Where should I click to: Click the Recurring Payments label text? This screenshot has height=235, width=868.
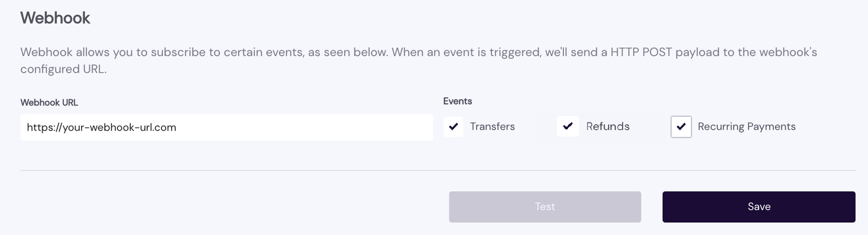[x=746, y=127]
